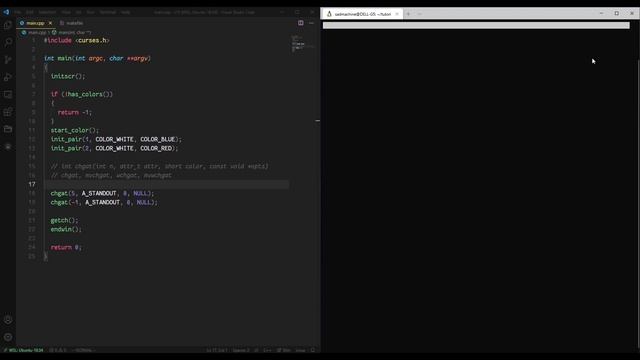The height and width of the screenshot is (360, 640).
Task: Click the code minimap preview
Action: [x=302, y=43]
